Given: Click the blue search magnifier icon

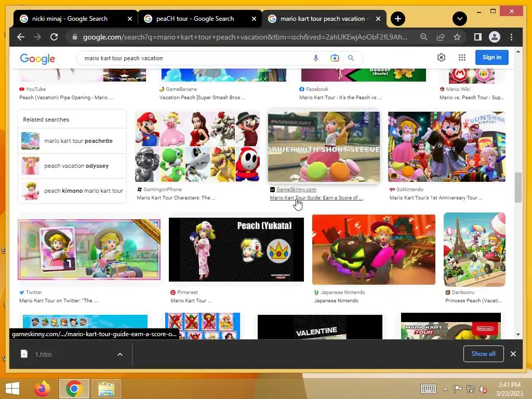Looking at the screenshot, I should tap(351, 58).
